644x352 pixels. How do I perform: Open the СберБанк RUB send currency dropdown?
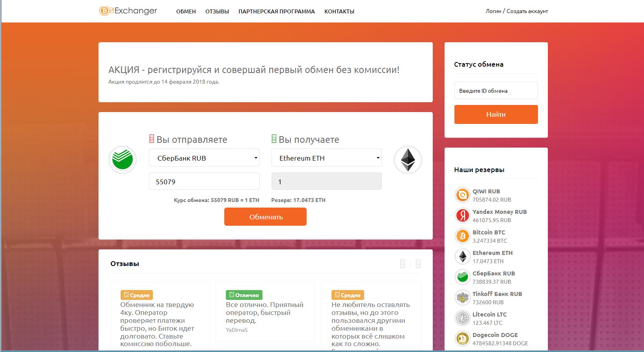click(x=204, y=158)
